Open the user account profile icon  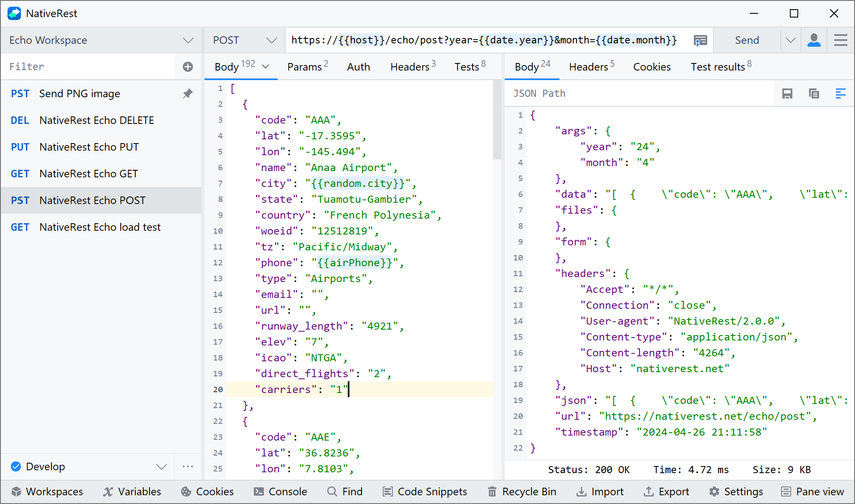click(x=814, y=40)
